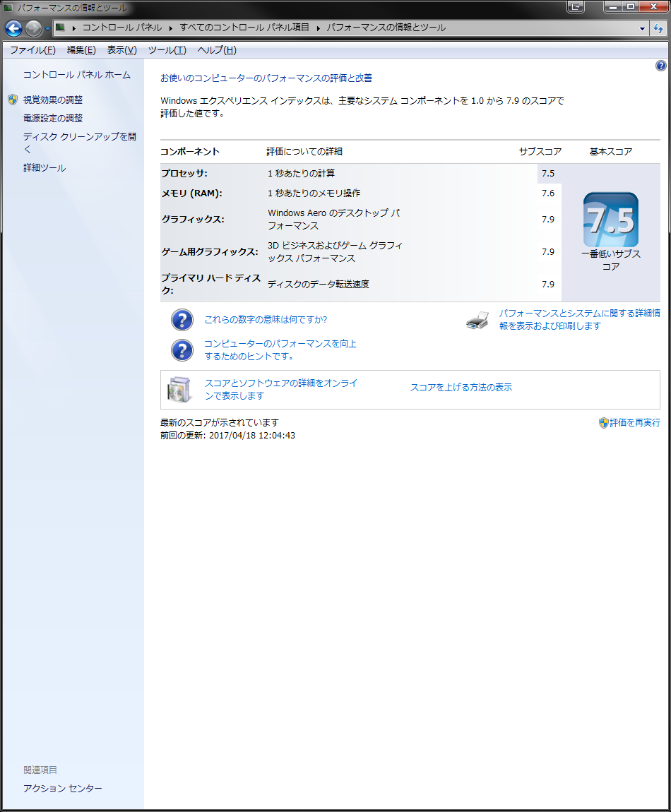Open the 編集(E) menu
Viewport: 671px width, 812px height.
click(81, 50)
